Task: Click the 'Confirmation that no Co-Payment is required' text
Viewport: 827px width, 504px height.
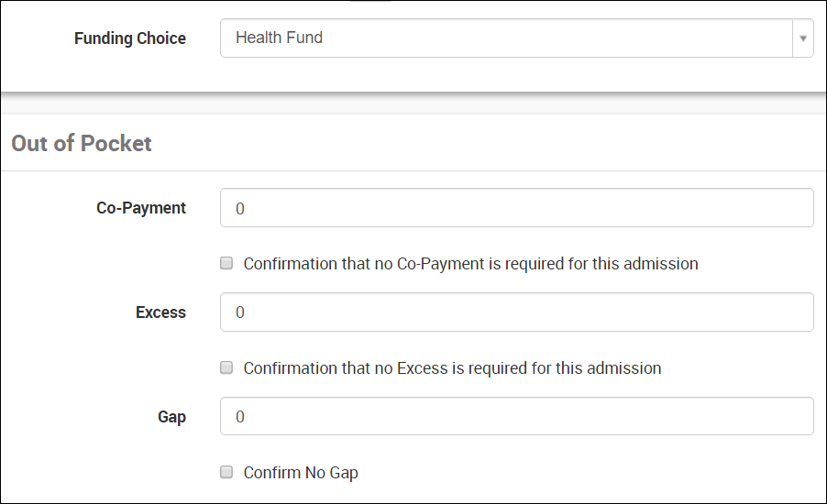Action: click(x=470, y=264)
